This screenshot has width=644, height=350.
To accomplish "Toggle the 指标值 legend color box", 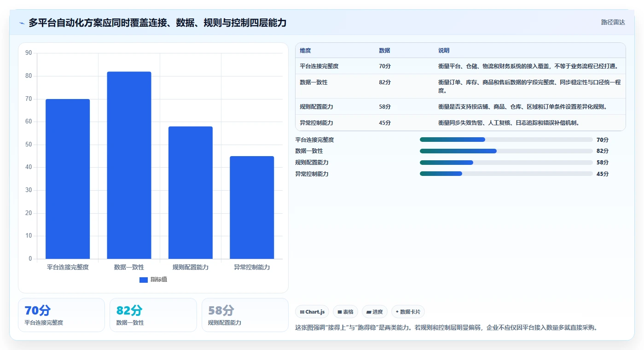I will click(x=144, y=280).
